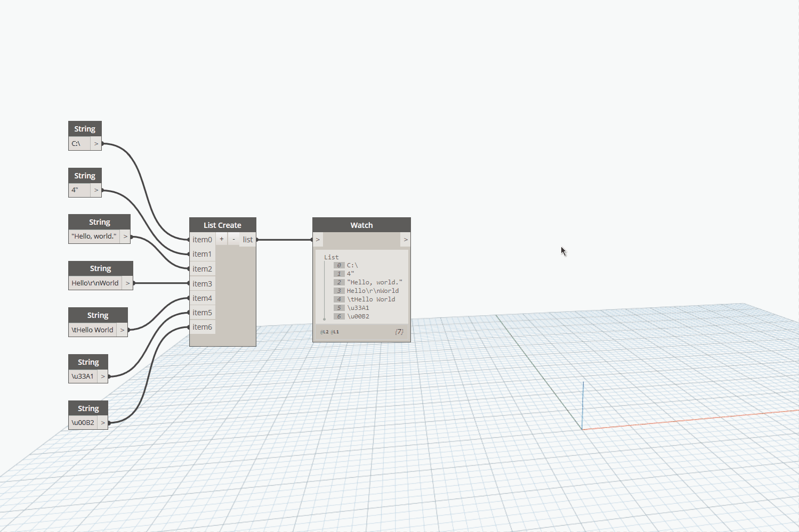Toggle the @L1 list level in Watch
The width and height of the screenshot is (799, 532).
[335, 332]
